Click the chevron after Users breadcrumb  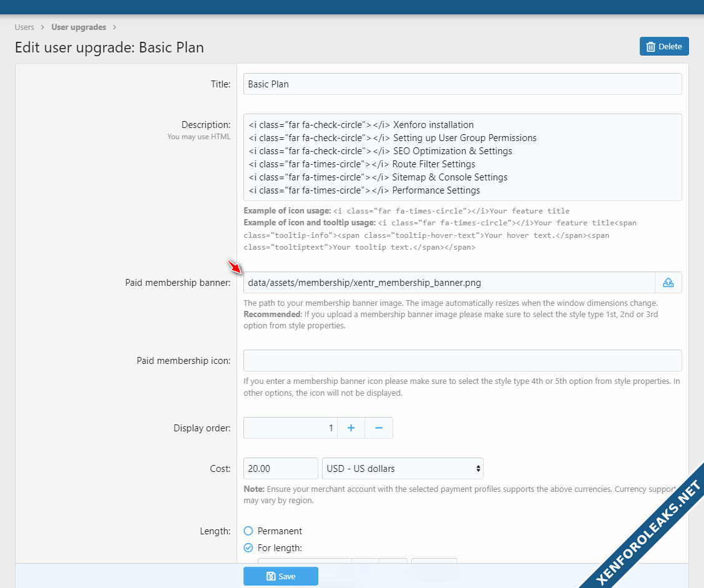coord(43,27)
